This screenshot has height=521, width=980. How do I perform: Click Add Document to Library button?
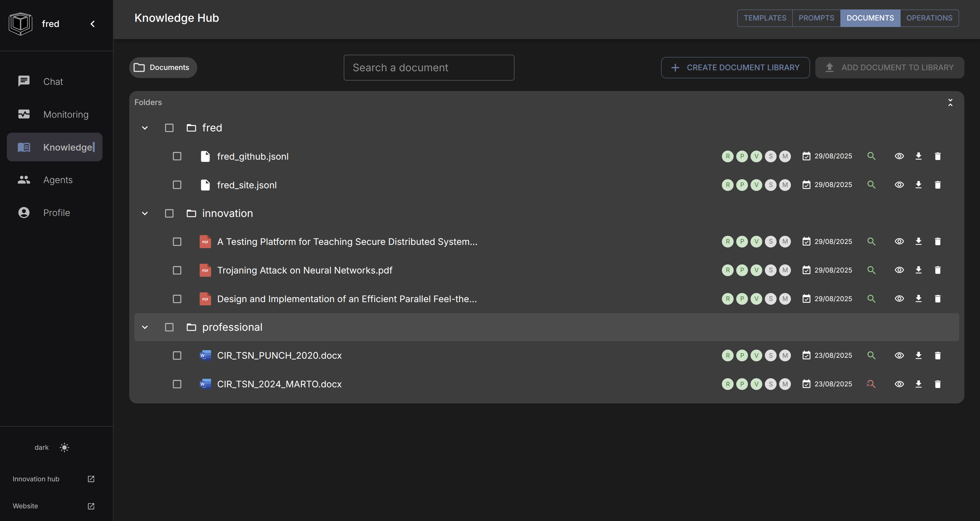890,68
